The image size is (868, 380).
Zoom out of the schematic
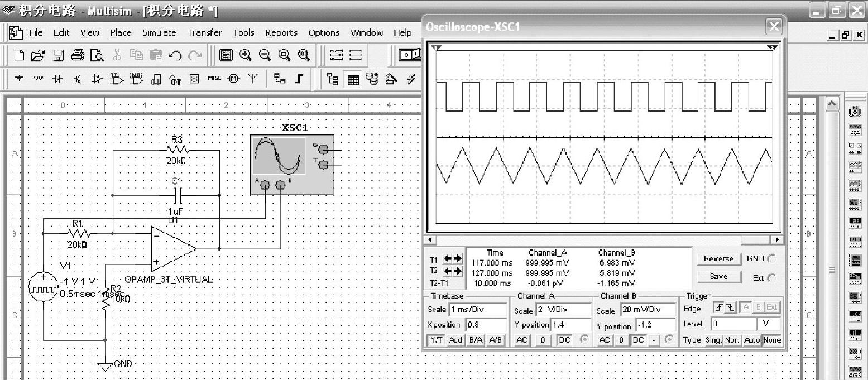[x=265, y=55]
